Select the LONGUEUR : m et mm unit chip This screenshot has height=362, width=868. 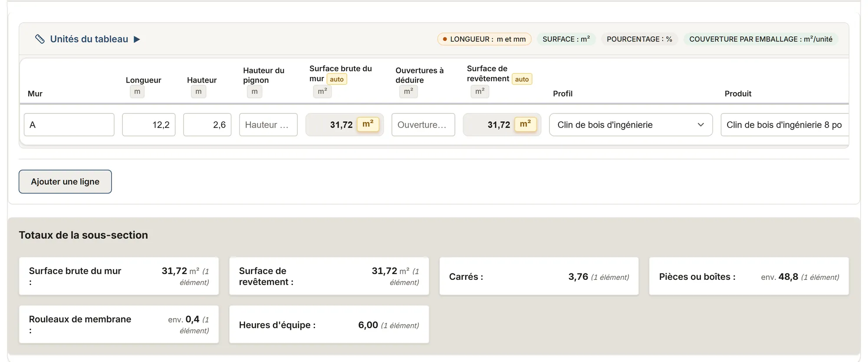484,39
